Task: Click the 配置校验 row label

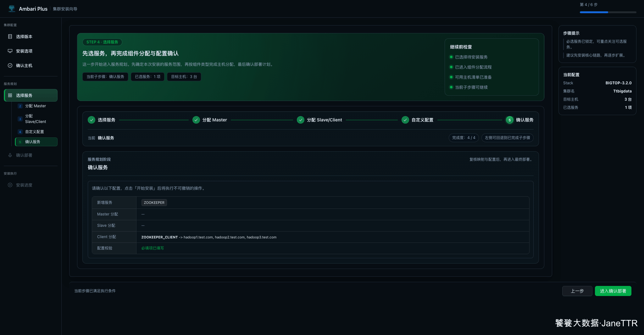Action: click(x=105, y=248)
